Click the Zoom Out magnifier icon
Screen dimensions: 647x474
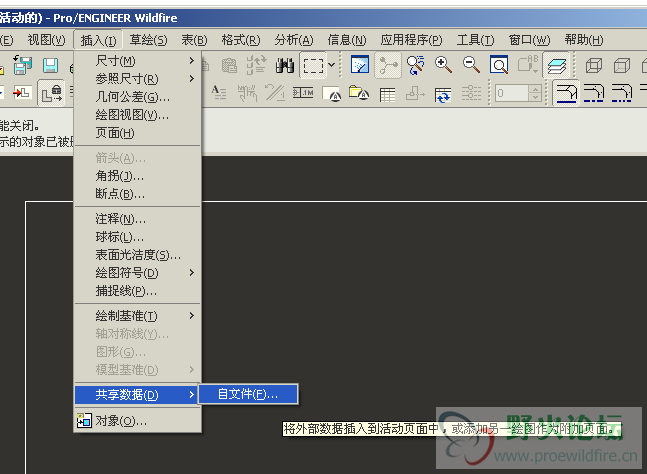click(471, 65)
